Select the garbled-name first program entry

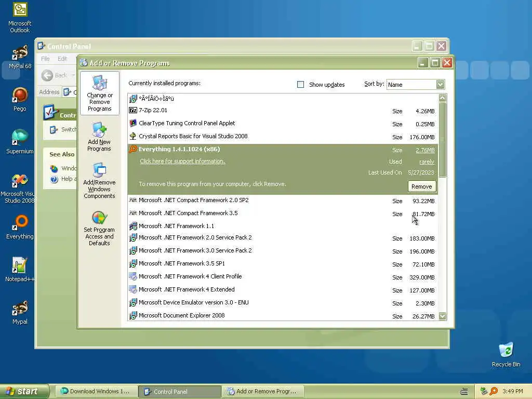282,99
